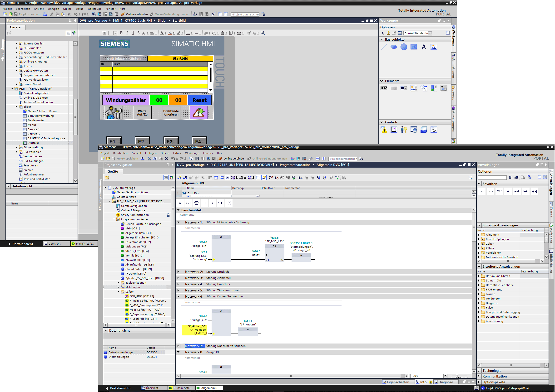Click the OR (>=1) favorite in Anweisungen panel
This screenshot has height=392, width=555.
pos(491,192)
